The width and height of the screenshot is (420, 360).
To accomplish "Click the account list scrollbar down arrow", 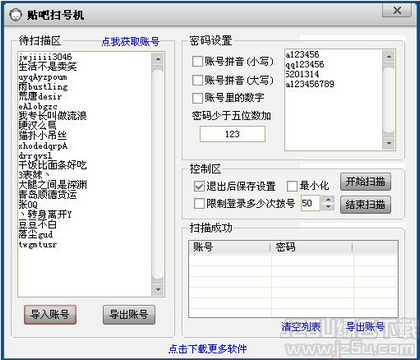I will pyautogui.click(x=158, y=289).
